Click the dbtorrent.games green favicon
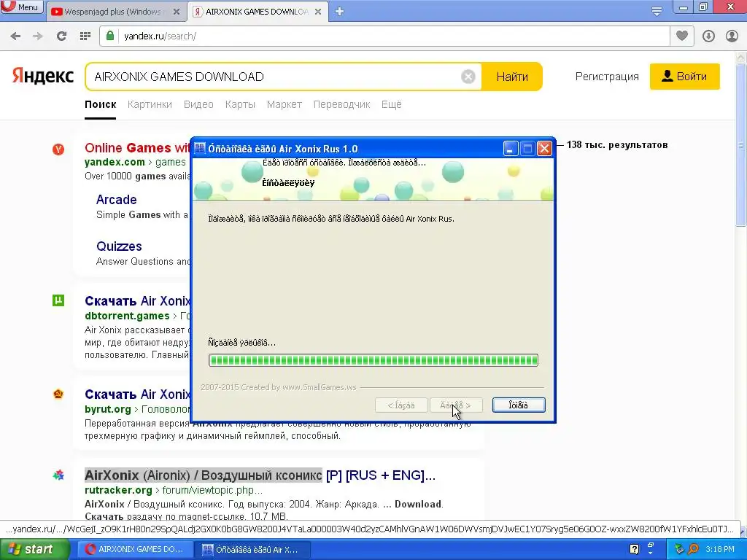Image resolution: width=747 pixels, height=560 pixels. [58, 300]
